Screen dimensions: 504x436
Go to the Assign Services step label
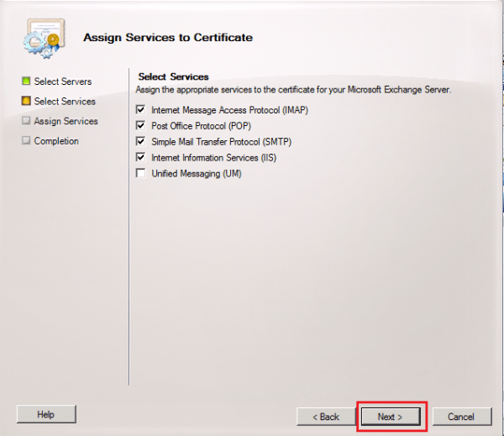click(x=66, y=122)
